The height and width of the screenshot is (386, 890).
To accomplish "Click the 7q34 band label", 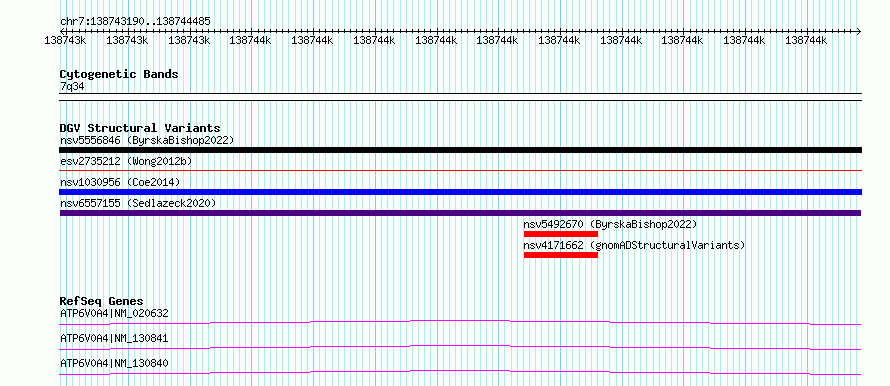I will point(72,87).
